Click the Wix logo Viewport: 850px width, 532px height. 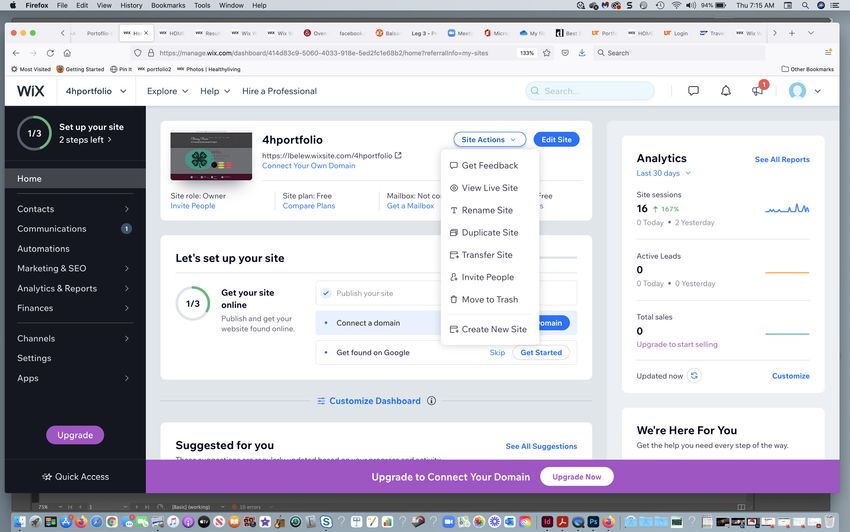(30, 91)
